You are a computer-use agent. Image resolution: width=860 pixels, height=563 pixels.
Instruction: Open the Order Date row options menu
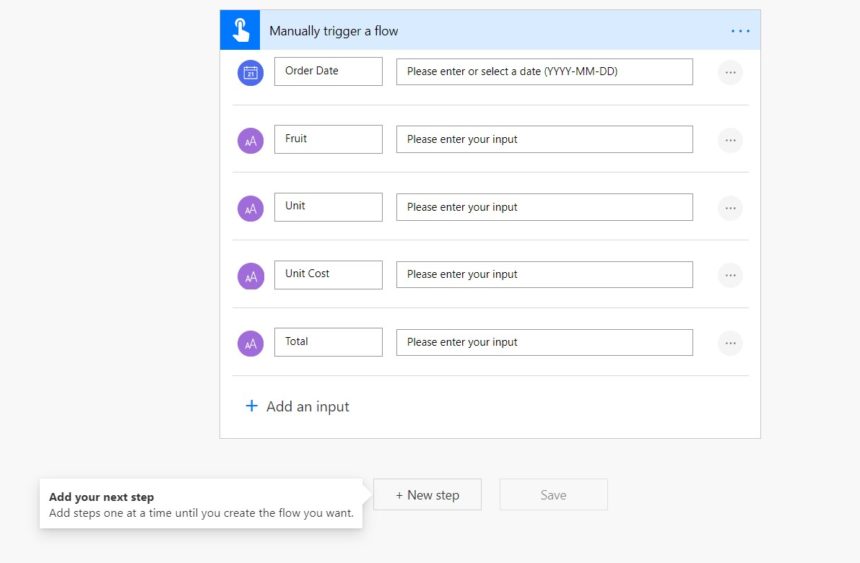pos(730,72)
